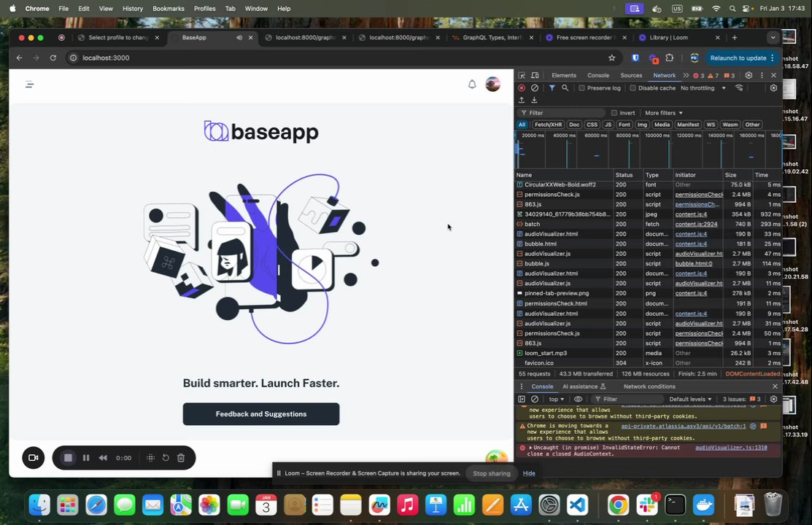Select the batch fetch request row
The image size is (812, 525).
click(x=649, y=224)
